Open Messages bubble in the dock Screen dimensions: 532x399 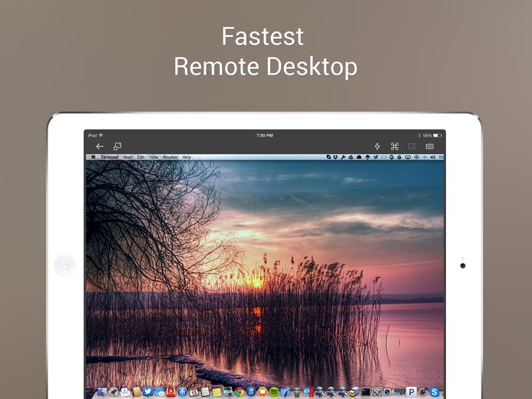pyautogui.click(x=159, y=392)
